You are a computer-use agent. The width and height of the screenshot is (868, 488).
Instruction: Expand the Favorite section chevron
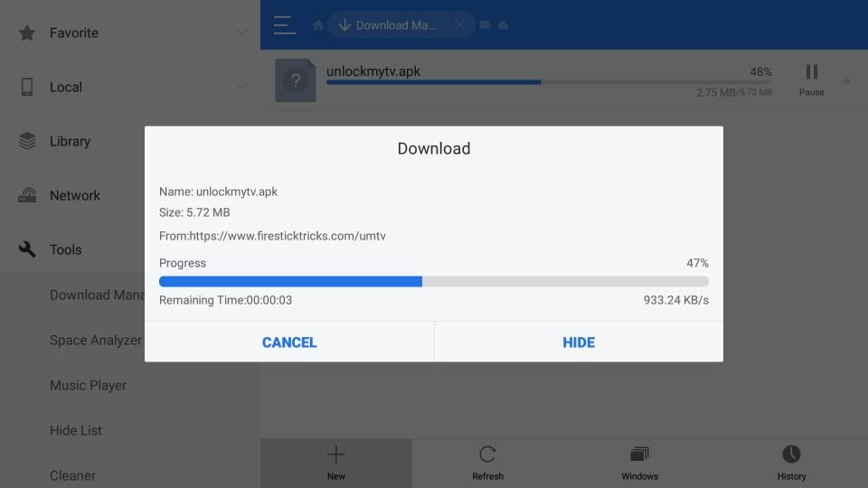click(x=241, y=33)
